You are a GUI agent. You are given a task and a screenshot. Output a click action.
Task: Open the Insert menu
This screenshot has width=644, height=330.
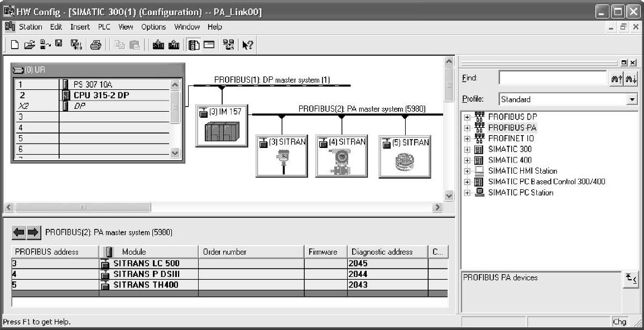(x=80, y=27)
